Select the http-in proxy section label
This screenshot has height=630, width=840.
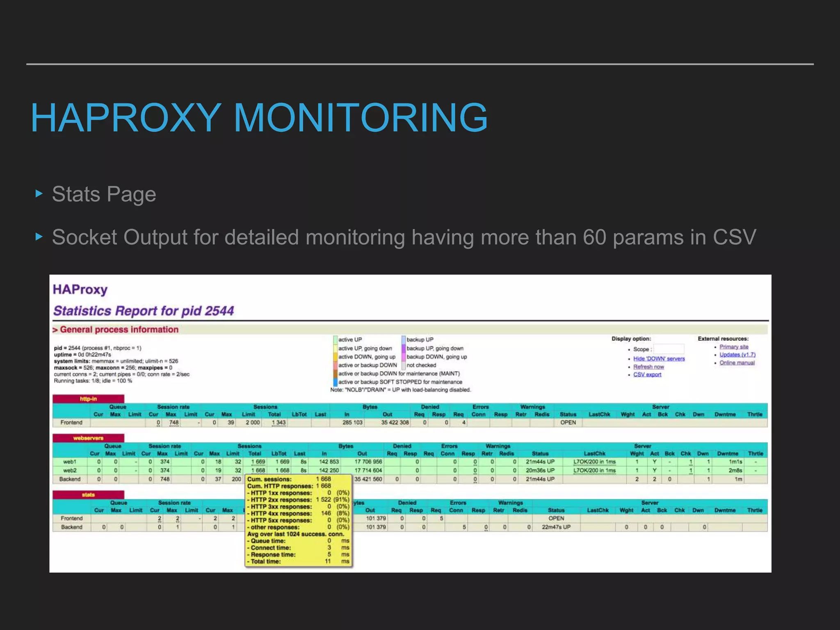88,399
